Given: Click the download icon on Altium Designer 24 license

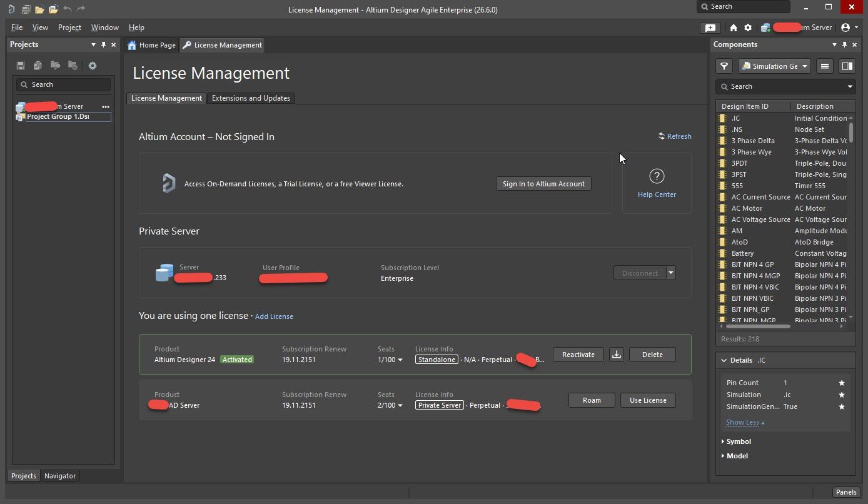Looking at the screenshot, I should point(617,355).
